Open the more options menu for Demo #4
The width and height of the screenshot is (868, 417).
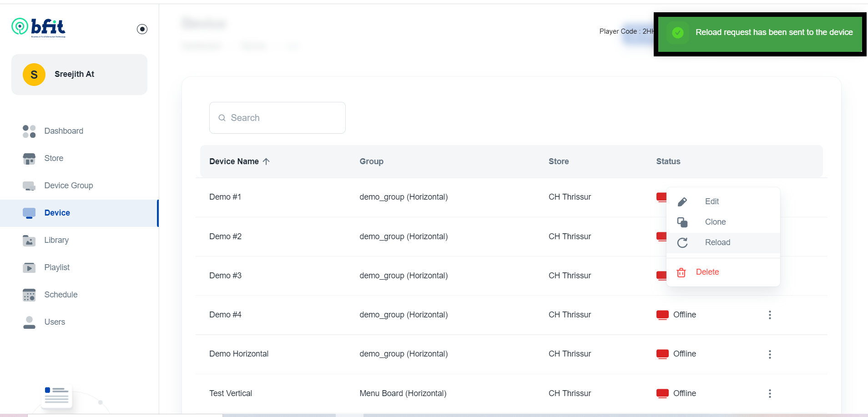pyautogui.click(x=770, y=315)
